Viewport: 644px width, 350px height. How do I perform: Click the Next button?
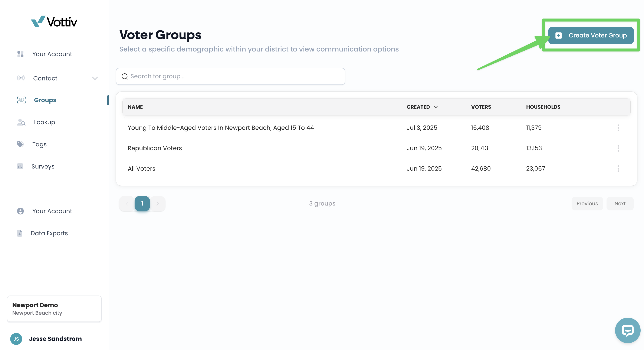click(620, 204)
